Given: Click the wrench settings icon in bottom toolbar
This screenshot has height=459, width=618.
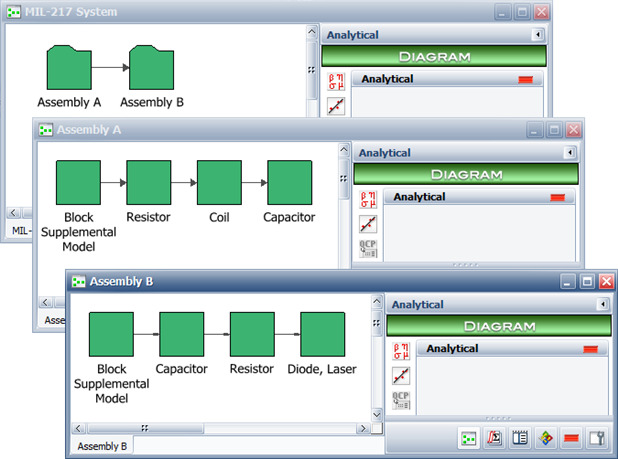Looking at the screenshot, I should coord(597,438).
